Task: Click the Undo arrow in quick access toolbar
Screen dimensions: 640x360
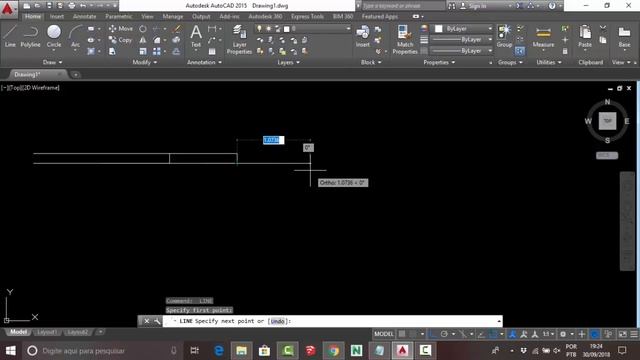Action: point(83,6)
